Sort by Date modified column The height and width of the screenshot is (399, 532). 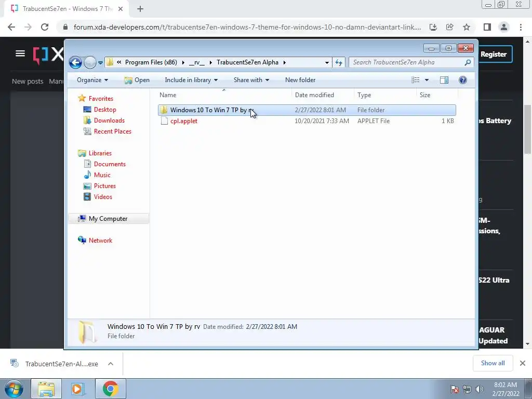323,95
